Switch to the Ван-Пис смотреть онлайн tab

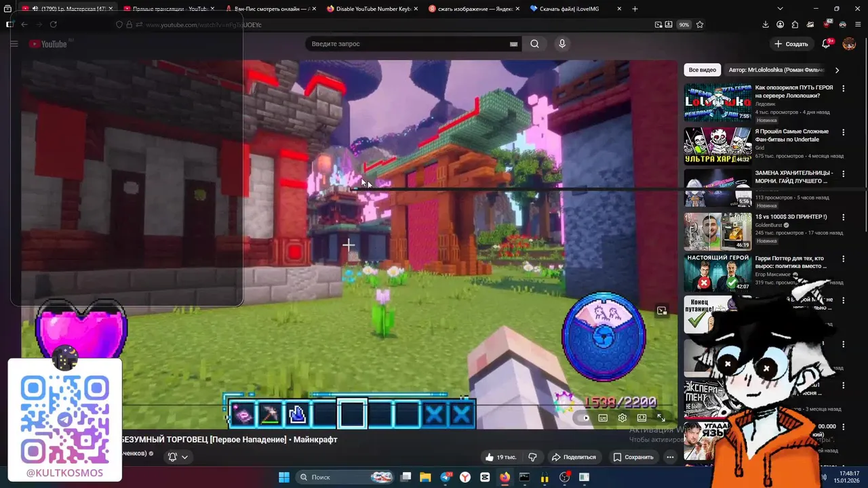(269, 9)
